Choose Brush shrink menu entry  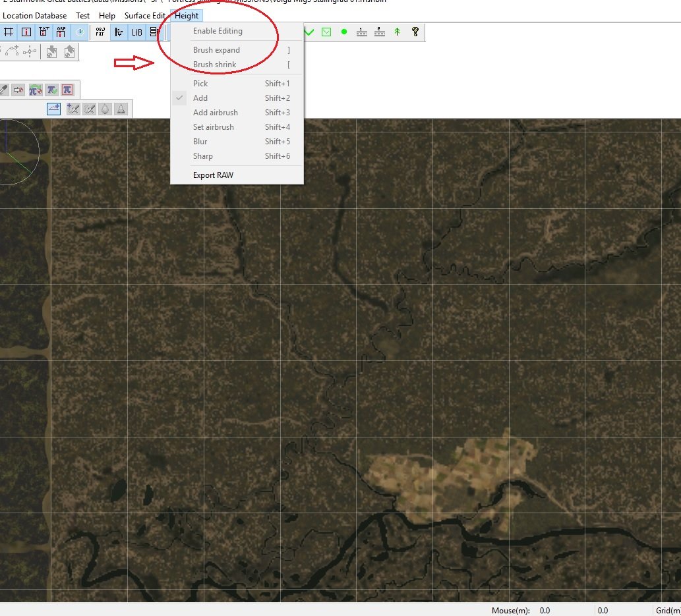237,65
